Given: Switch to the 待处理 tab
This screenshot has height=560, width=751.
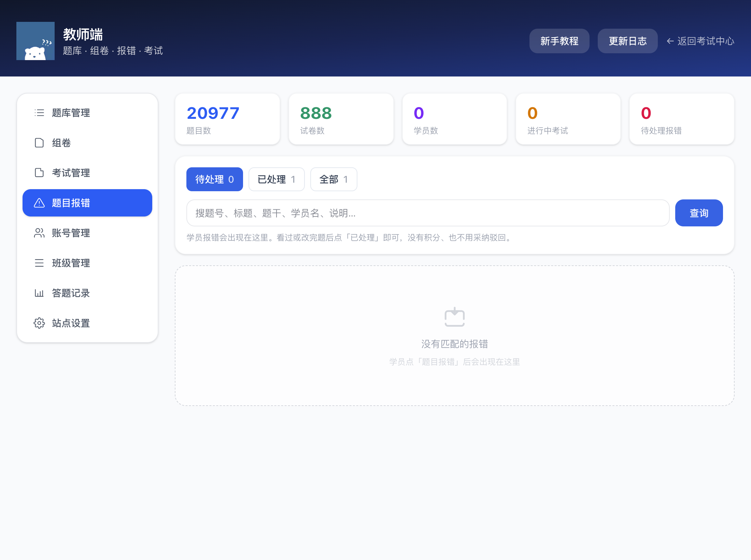Looking at the screenshot, I should (215, 179).
